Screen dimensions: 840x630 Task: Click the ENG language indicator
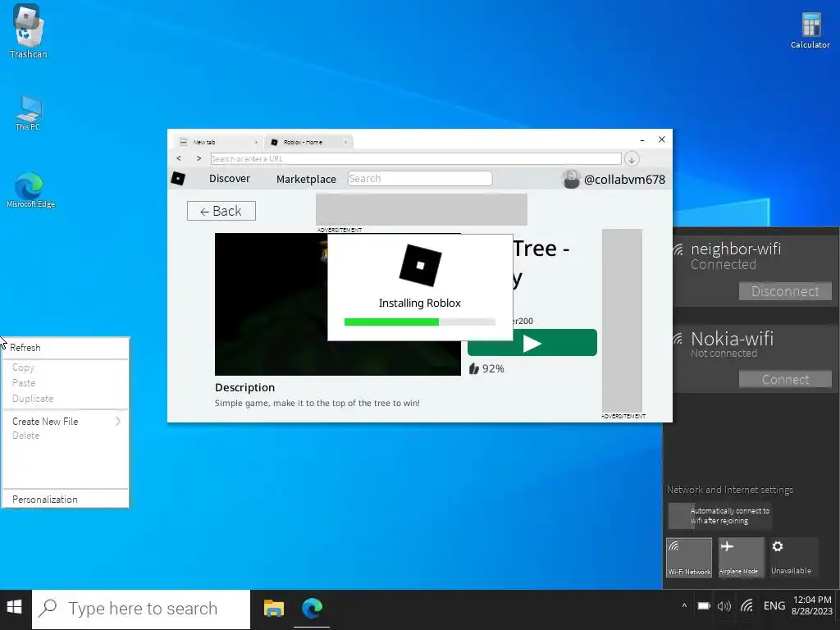774,606
